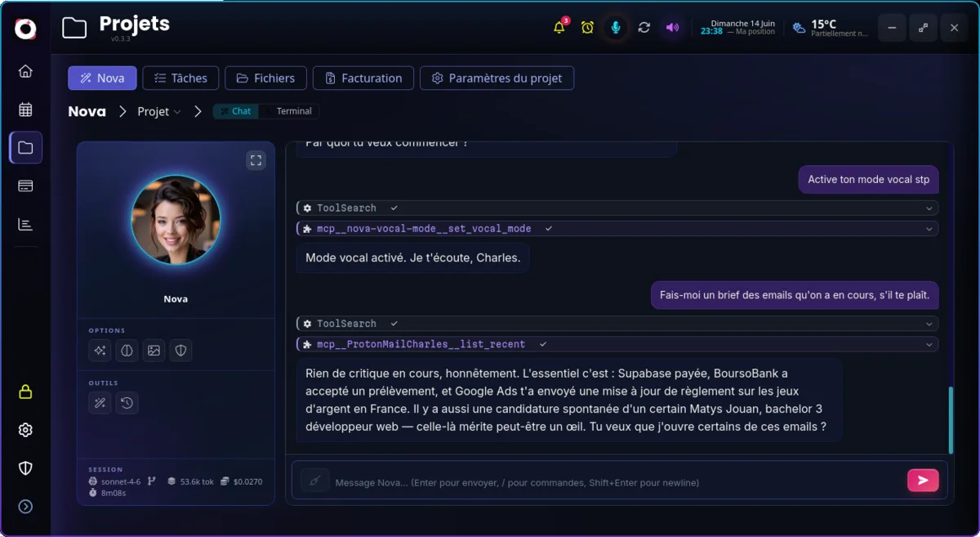Open the folder Projects sidebar icon
Image resolution: width=980 pixels, height=537 pixels.
point(25,148)
